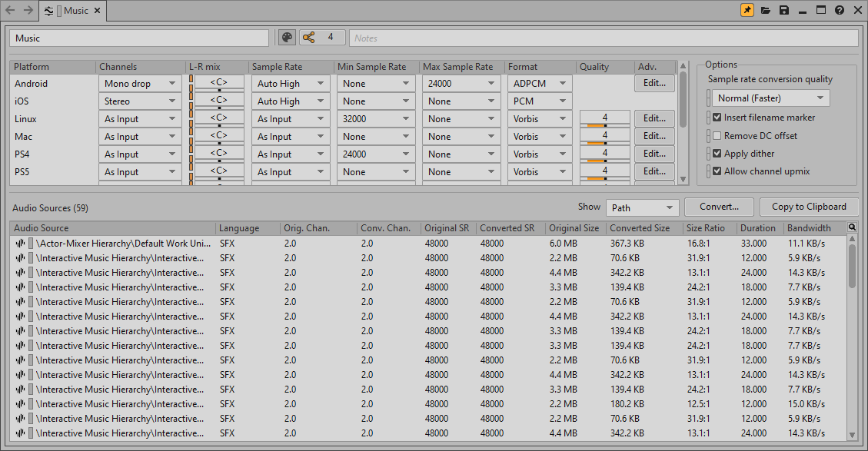The width and height of the screenshot is (868, 451).
Task: Click the Convert... button
Action: point(720,207)
